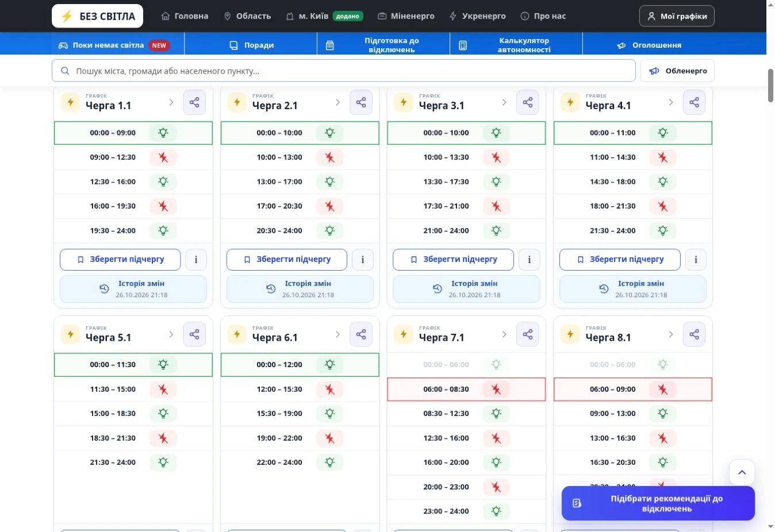The width and height of the screenshot is (775, 532).
Task: Expand Черга 2.1 via chevron
Action: pos(337,102)
